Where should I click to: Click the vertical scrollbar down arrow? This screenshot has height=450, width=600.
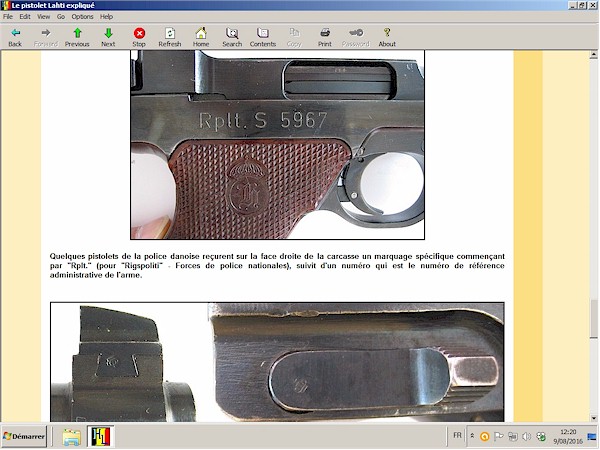pos(593,418)
